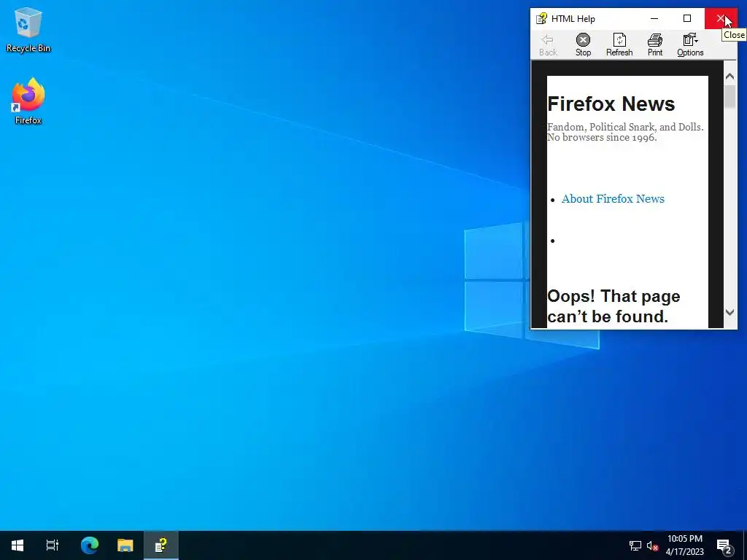Open the network status tray icon
Image resolution: width=747 pixels, height=560 pixels.
coord(635,545)
